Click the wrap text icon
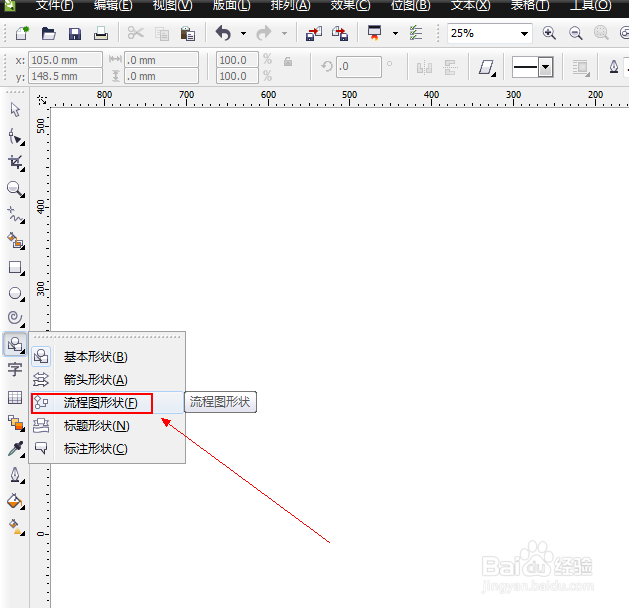This screenshot has width=629, height=608. tap(580, 67)
